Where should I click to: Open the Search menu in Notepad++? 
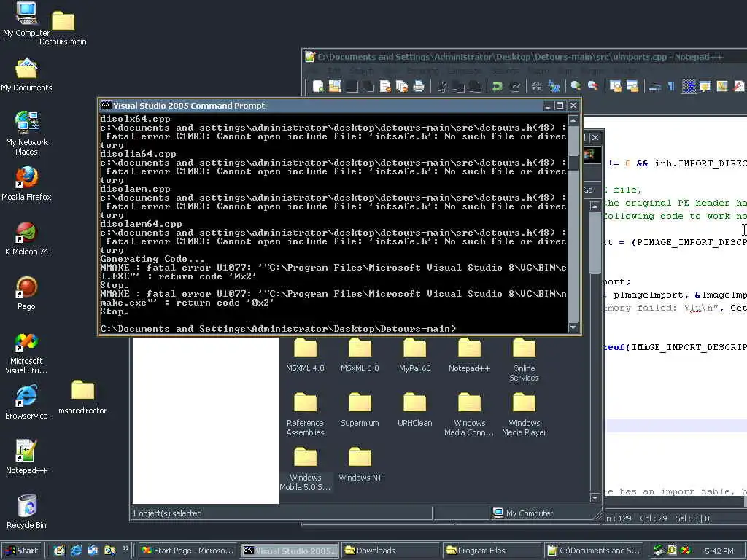(362, 71)
